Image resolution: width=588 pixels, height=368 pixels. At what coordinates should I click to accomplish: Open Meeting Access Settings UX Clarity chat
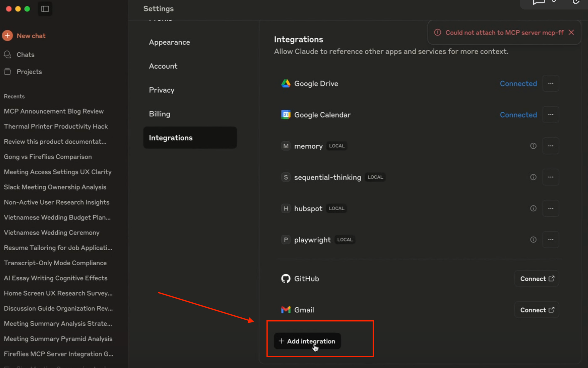pos(58,172)
